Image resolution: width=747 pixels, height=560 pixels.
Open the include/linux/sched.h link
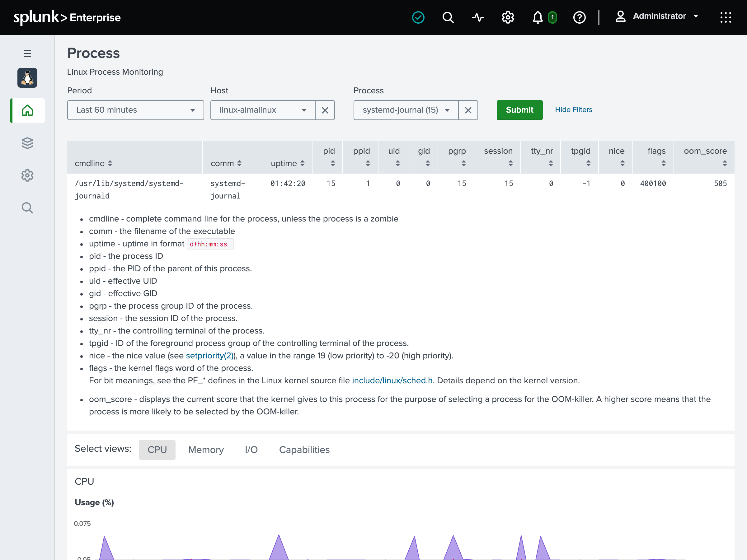392,380
